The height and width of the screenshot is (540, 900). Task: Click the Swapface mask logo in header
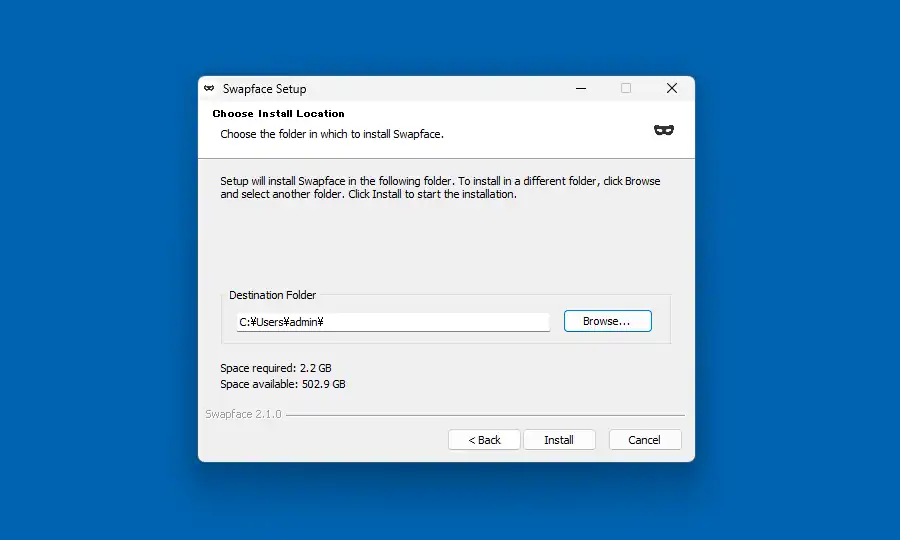point(664,130)
